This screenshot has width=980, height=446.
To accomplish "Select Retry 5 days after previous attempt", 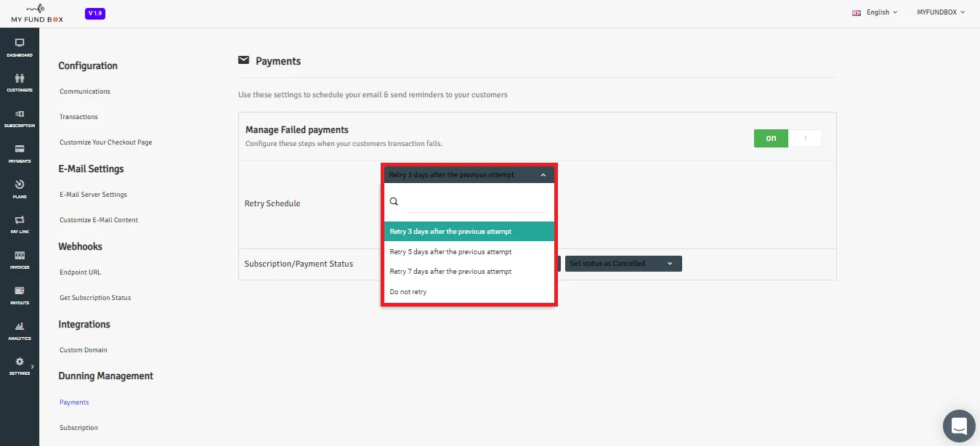I will coord(469,252).
